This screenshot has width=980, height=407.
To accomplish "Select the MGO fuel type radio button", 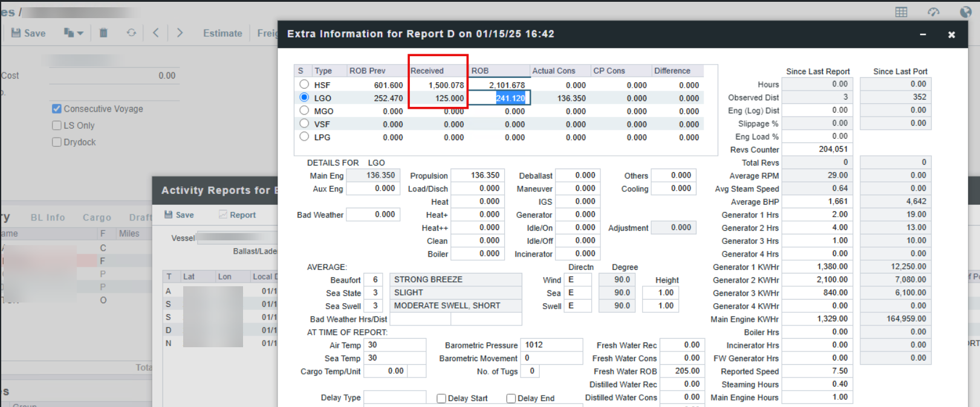I will (304, 111).
